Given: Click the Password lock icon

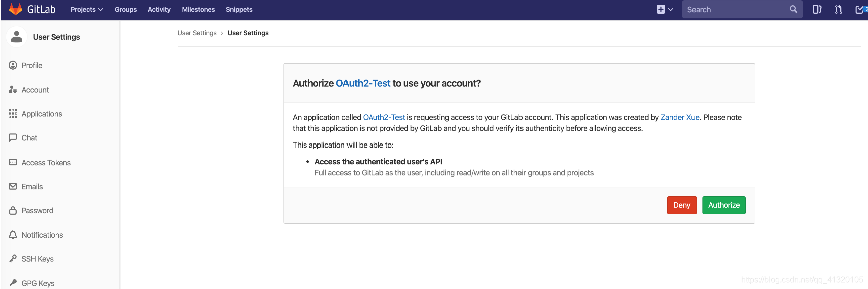Looking at the screenshot, I should pos(13,211).
